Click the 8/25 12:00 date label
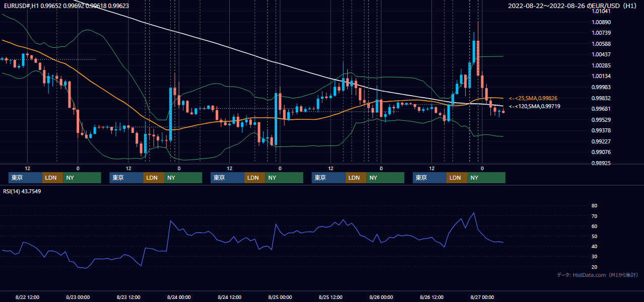 [x=331, y=297]
